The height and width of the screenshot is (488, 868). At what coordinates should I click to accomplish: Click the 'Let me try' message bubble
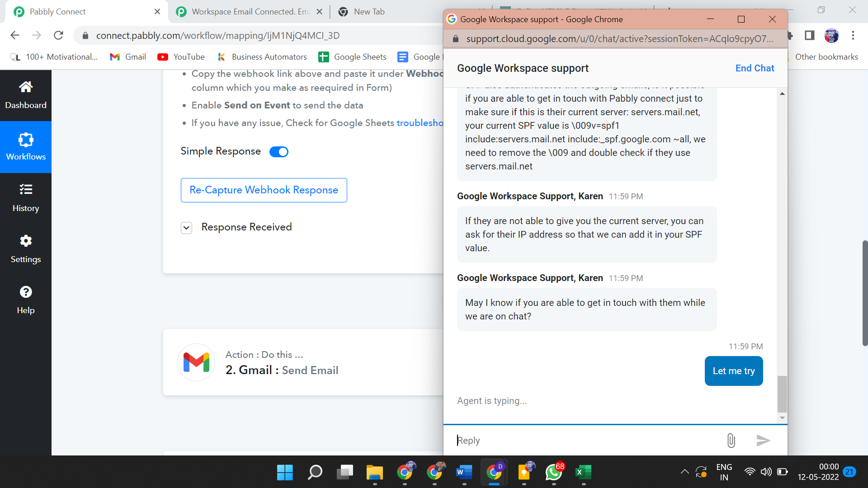(x=734, y=371)
